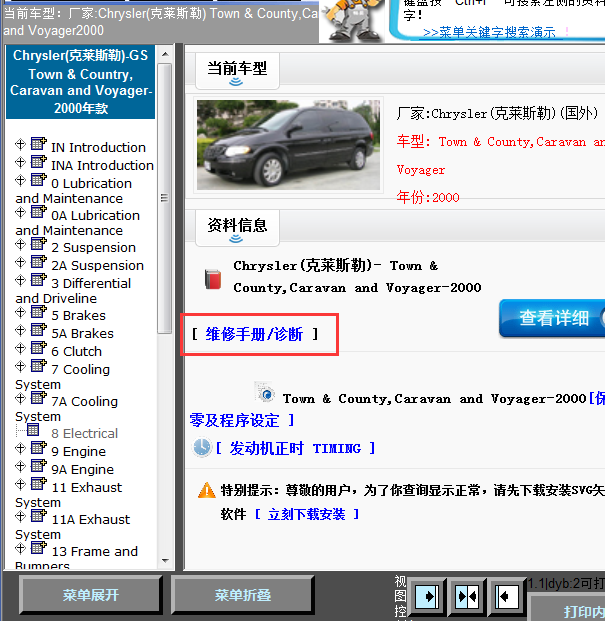Click the 8 Electrical document icon
Screen dimensions: 605x621
tap(33, 430)
